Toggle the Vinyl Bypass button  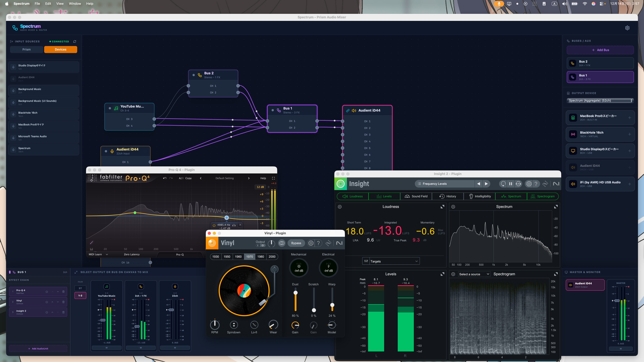point(296,243)
